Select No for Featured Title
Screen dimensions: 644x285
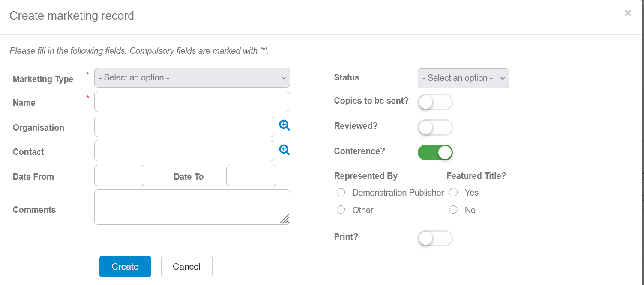(x=453, y=210)
